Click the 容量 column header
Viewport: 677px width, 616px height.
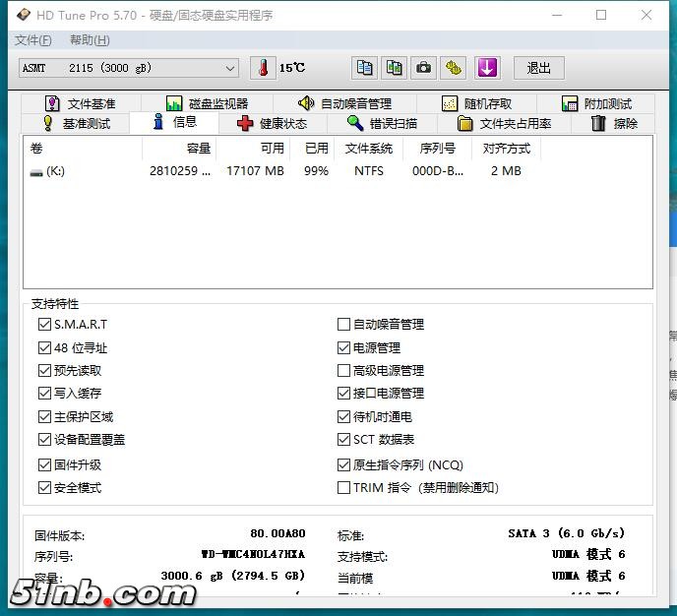198,149
